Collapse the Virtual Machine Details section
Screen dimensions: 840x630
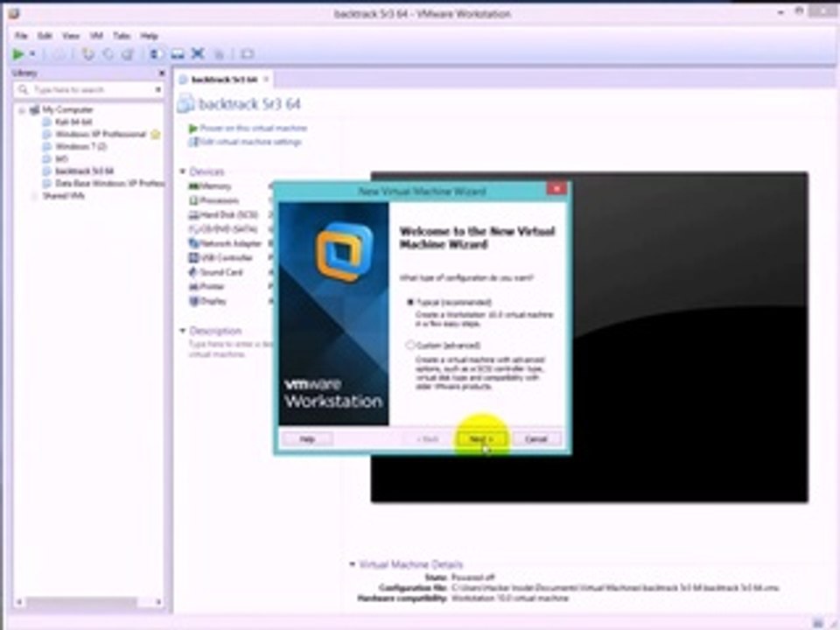pyautogui.click(x=352, y=564)
